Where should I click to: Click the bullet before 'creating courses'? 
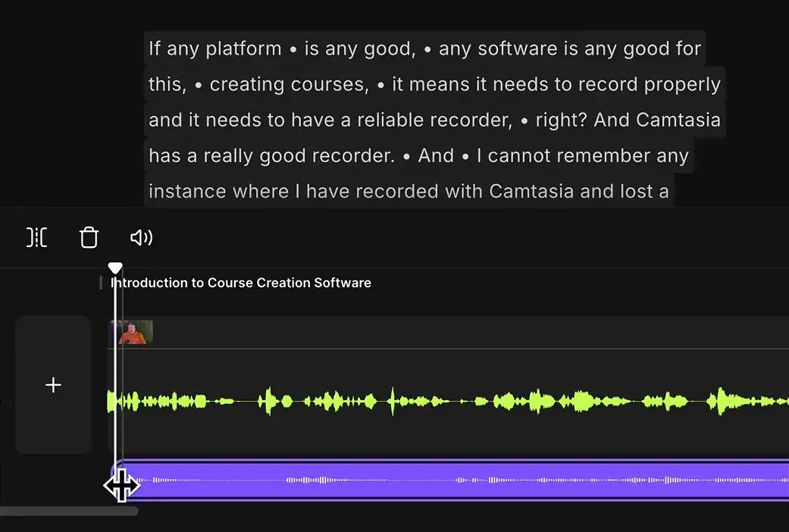198,84
